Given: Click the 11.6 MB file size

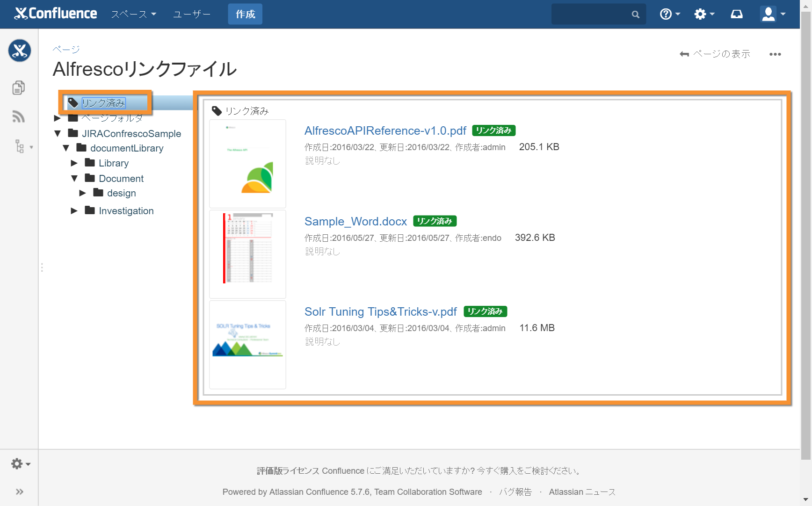Looking at the screenshot, I should pos(537,328).
